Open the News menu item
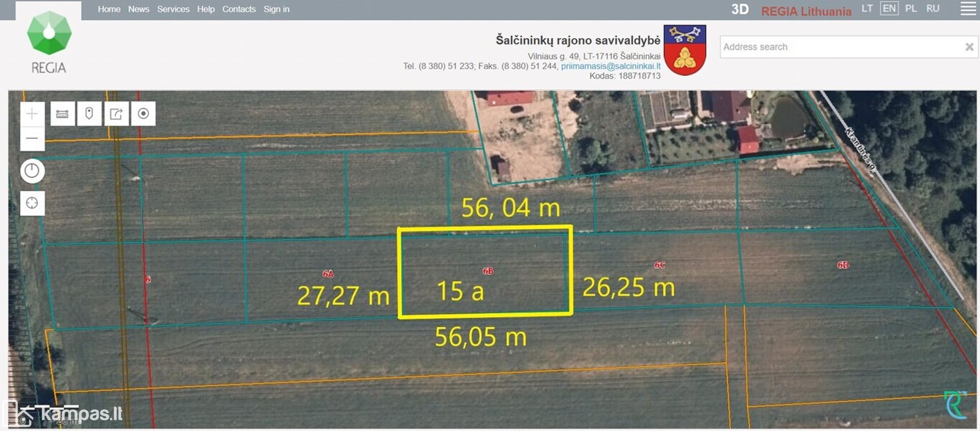 coord(139,9)
